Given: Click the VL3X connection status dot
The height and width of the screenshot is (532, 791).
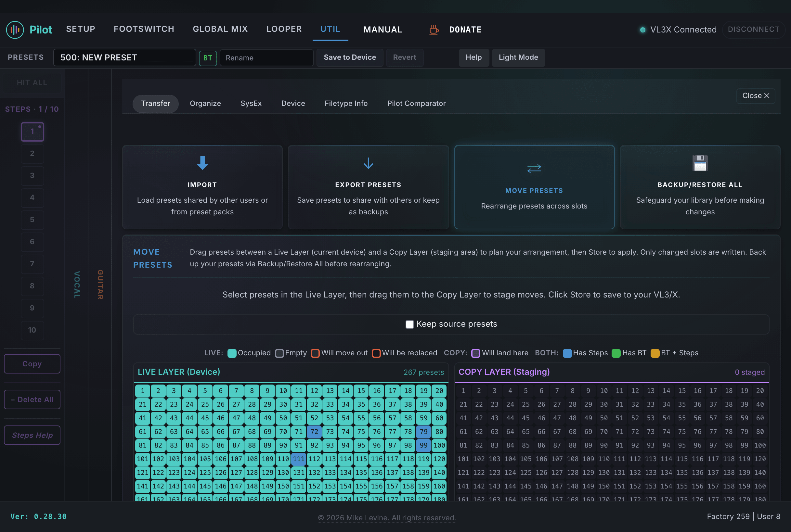Looking at the screenshot, I should (642, 30).
